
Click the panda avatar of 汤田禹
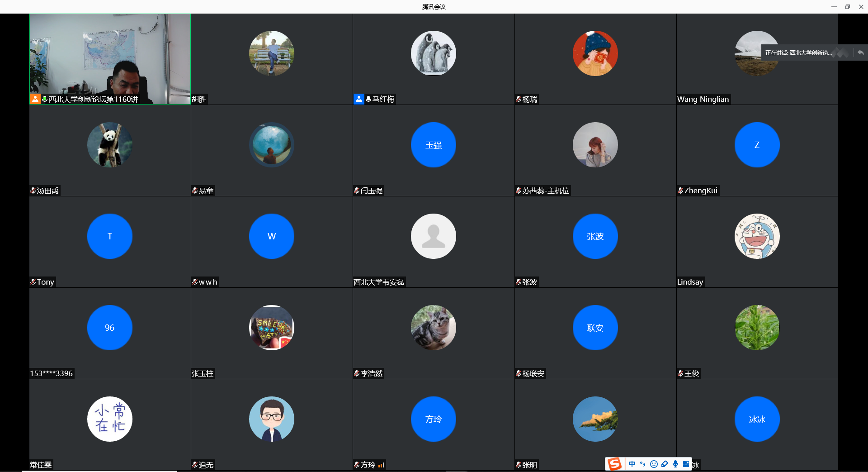[x=110, y=145]
